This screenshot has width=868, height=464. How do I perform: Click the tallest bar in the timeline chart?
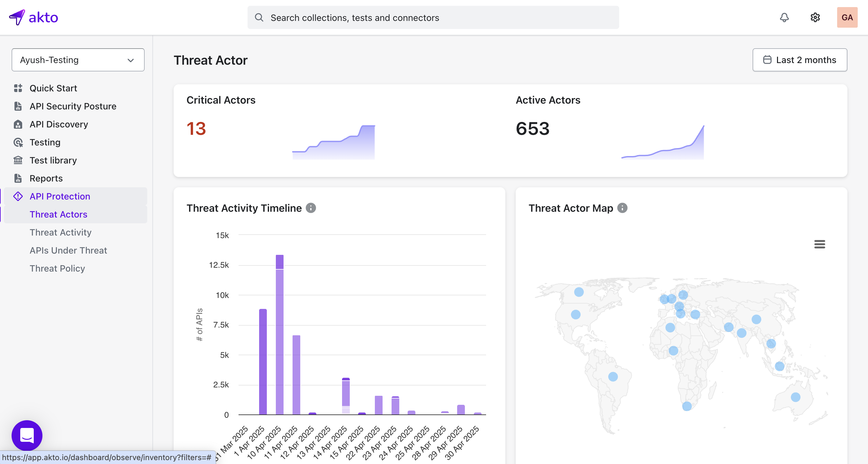(x=279, y=337)
